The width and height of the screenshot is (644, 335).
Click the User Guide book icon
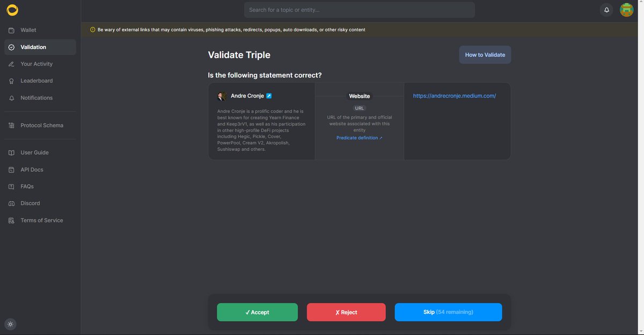point(11,153)
